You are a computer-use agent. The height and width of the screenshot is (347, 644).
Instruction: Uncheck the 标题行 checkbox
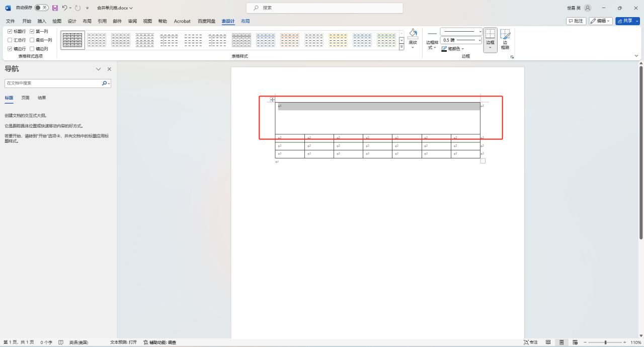10,31
